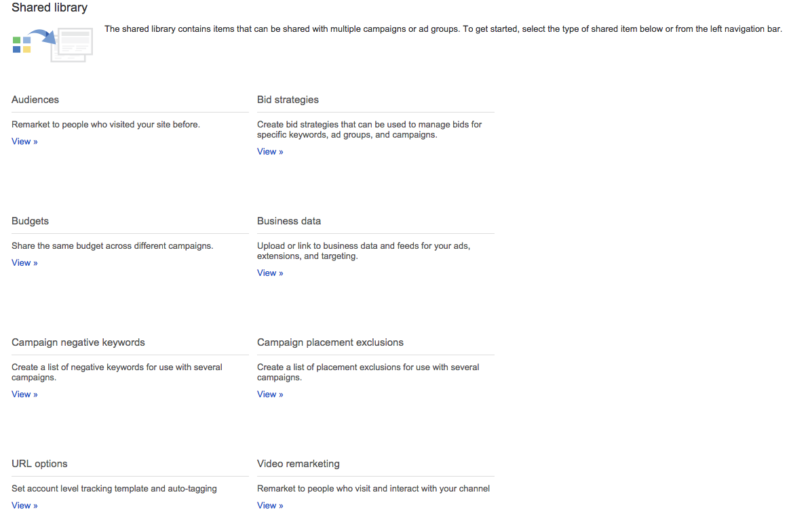Open the View link under Bid strategies
Image resolution: width=791 pixels, height=520 pixels.
tap(270, 152)
